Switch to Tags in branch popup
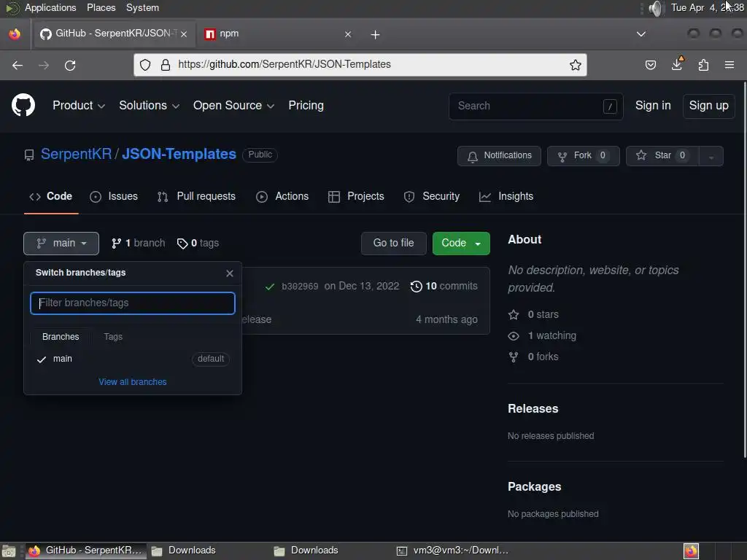747x560 pixels. 113,337
